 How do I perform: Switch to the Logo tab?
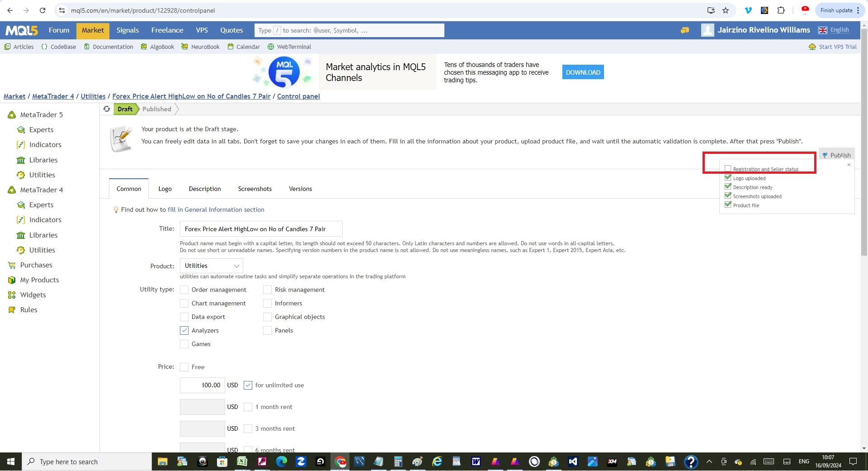[165, 189]
